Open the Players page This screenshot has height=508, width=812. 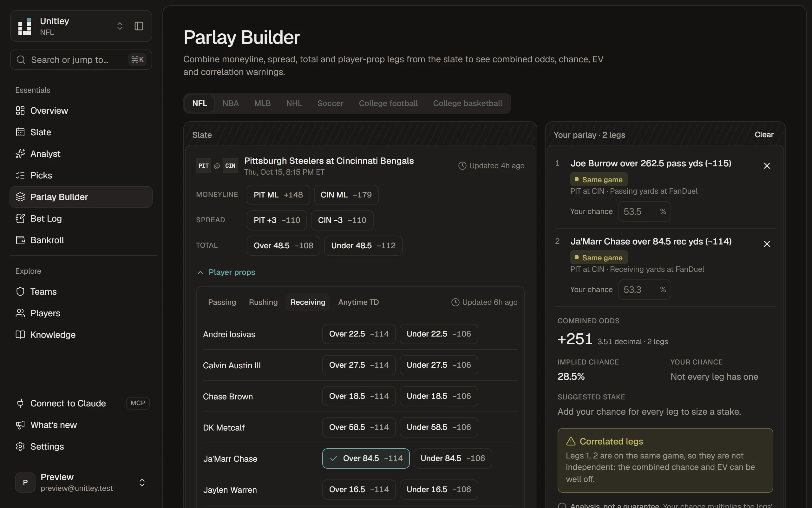click(x=81, y=313)
